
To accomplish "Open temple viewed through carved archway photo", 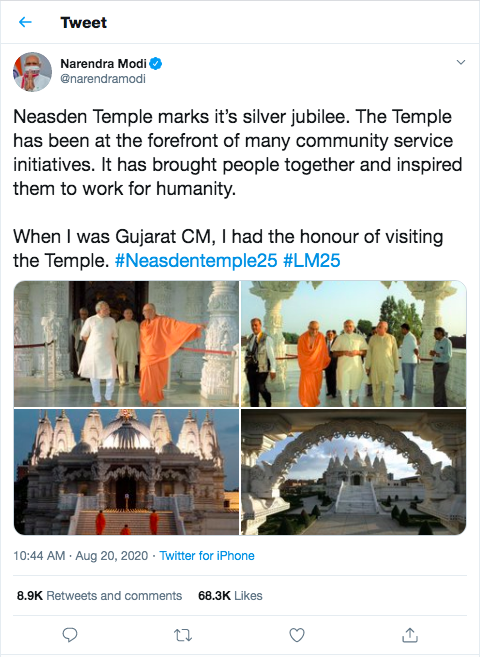I will click(354, 472).
